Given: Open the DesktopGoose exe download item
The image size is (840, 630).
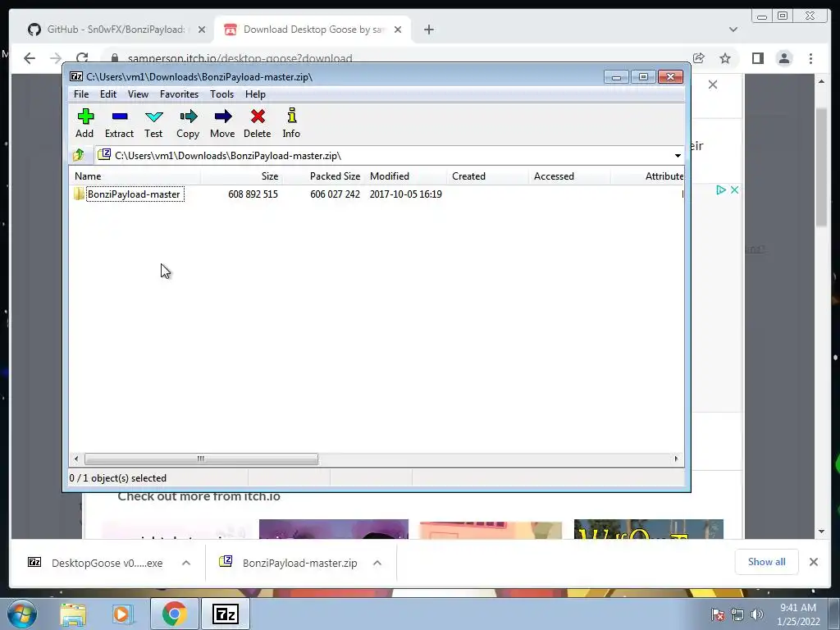Looking at the screenshot, I should 95,563.
